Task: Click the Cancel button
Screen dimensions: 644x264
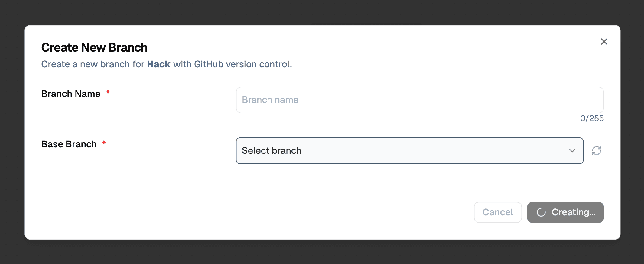Action: (x=498, y=212)
